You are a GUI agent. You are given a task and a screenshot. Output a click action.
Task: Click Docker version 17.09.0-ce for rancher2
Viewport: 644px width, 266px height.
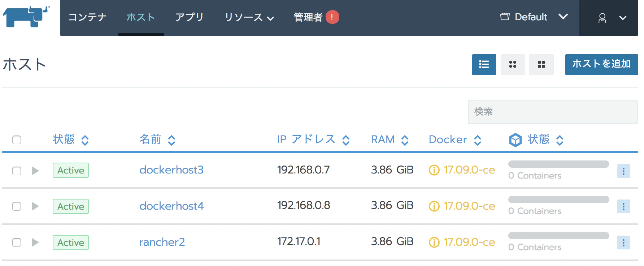(469, 242)
